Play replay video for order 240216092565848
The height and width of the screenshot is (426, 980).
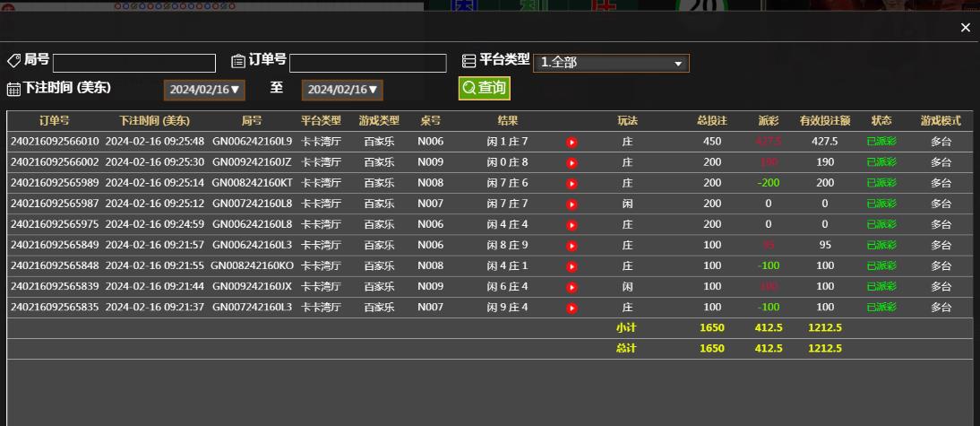[572, 266]
